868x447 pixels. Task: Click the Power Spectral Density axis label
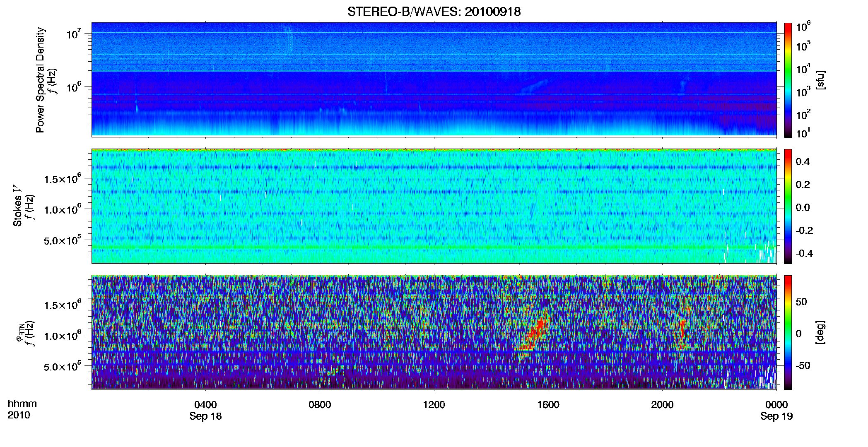[x=40, y=80]
